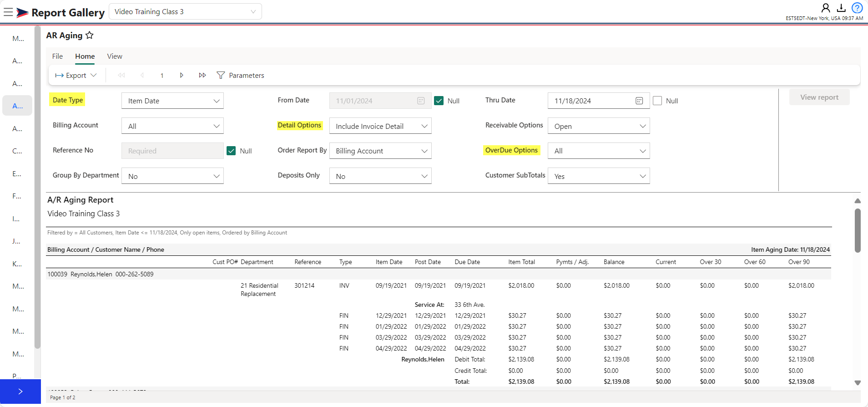The image size is (868, 407).
Task: Jump to the last report page
Action: [x=202, y=76]
